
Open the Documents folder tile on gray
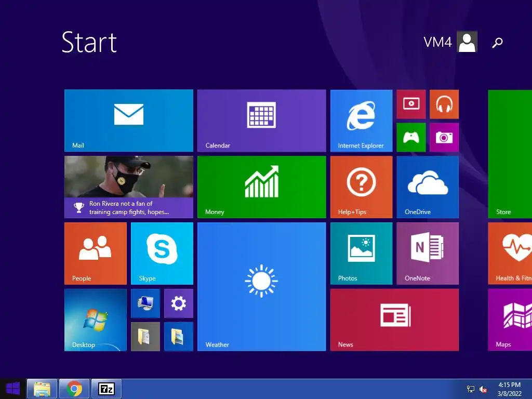[145, 337]
